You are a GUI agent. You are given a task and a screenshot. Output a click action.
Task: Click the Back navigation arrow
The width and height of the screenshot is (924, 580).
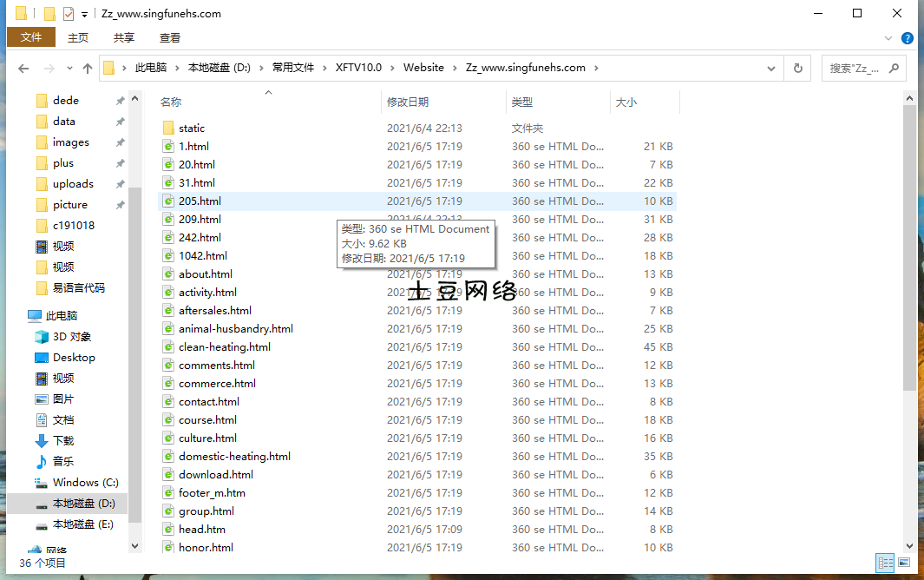click(x=23, y=68)
